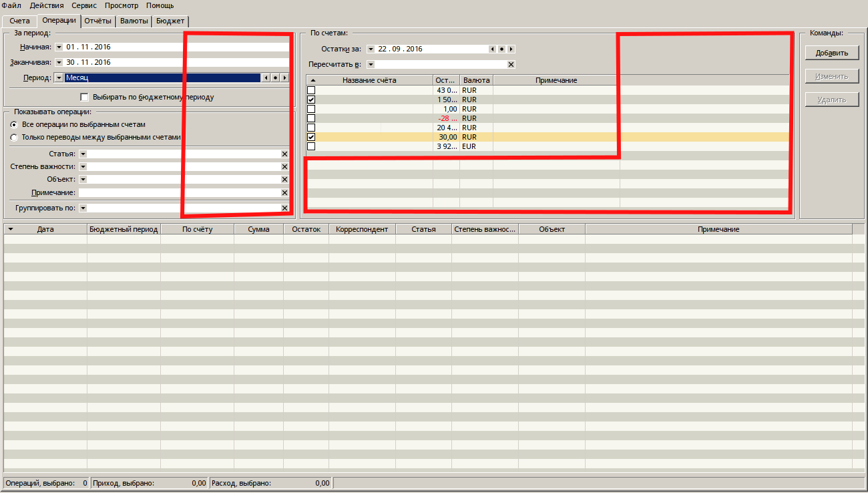The height and width of the screenshot is (493, 868).
Task: Uncheck the account with 30,00 RUR balance
Action: point(311,137)
